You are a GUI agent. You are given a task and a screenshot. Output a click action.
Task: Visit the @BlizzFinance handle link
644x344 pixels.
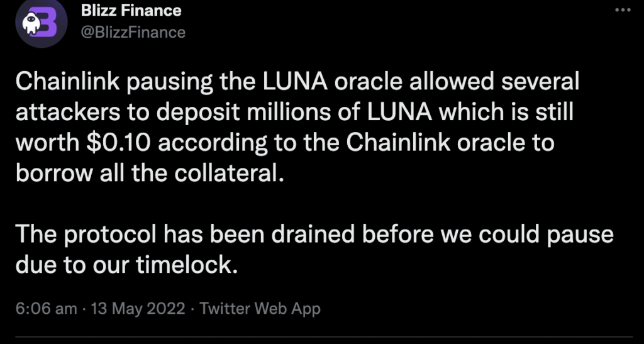(x=133, y=32)
